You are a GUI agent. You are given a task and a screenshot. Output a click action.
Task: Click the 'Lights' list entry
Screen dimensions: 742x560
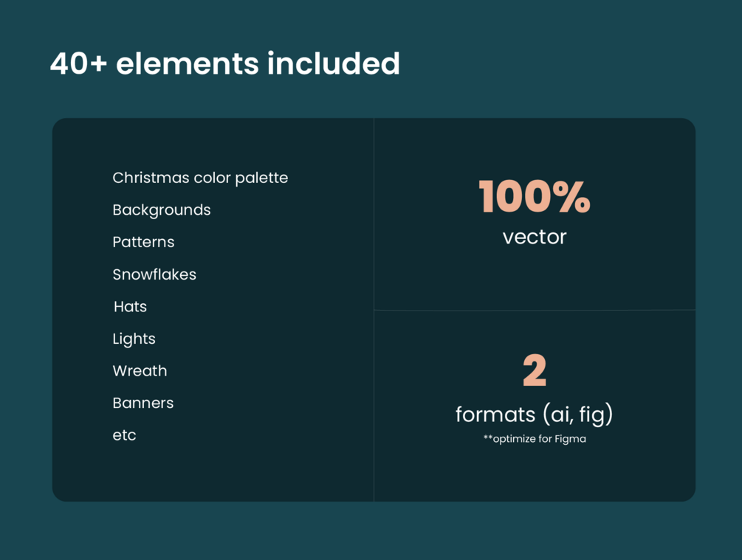point(134,339)
